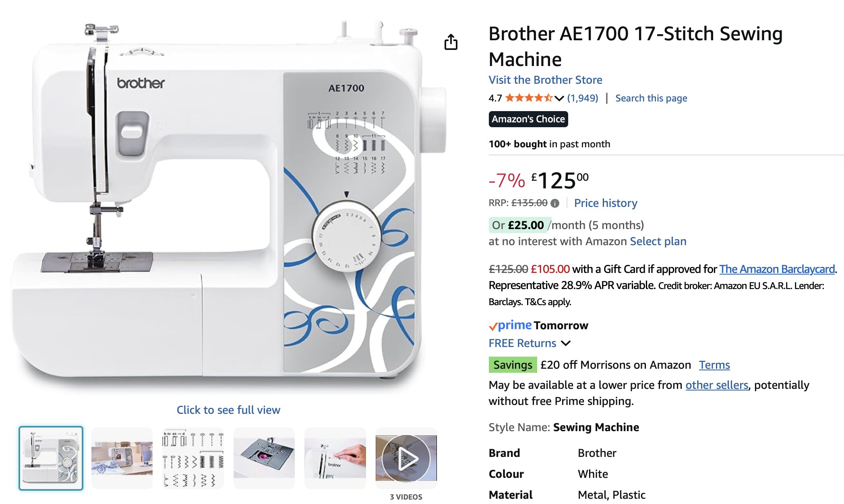Select the first sewing machine thumbnail

click(51, 458)
